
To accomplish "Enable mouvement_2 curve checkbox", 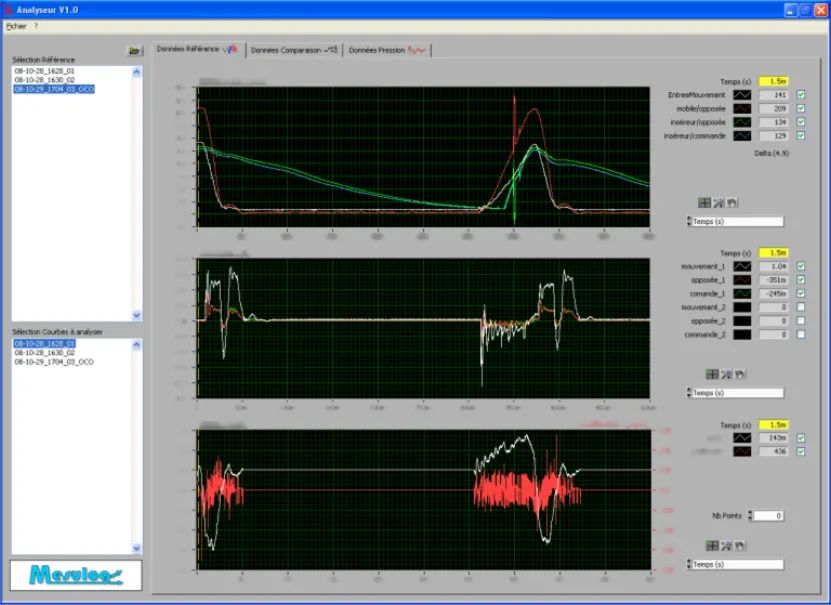I will click(801, 307).
